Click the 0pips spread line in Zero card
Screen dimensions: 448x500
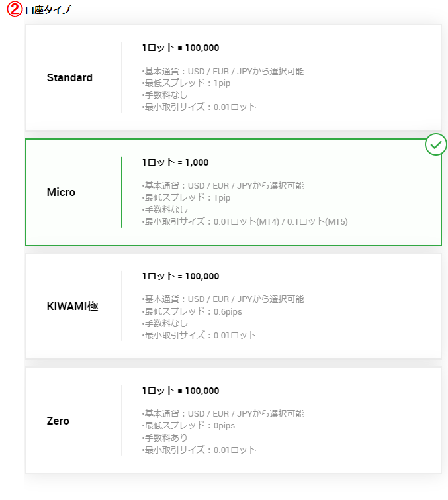(x=189, y=426)
